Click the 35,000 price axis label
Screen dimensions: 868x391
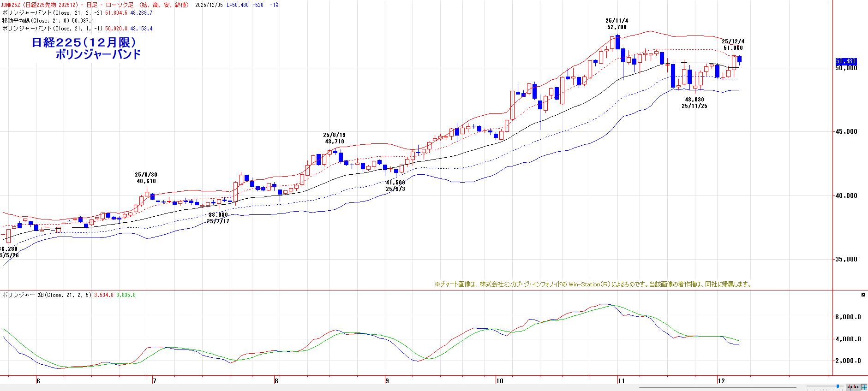click(x=847, y=259)
